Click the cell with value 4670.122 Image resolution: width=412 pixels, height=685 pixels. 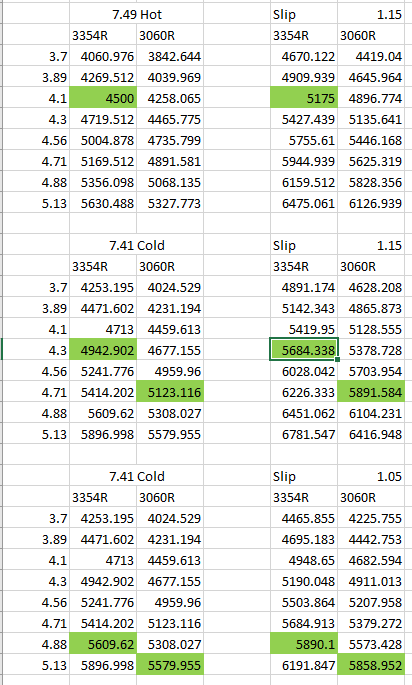304,56
